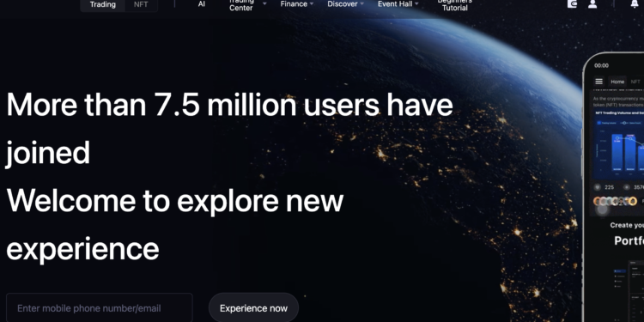Open the wallet icon in header

pos(572,3)
